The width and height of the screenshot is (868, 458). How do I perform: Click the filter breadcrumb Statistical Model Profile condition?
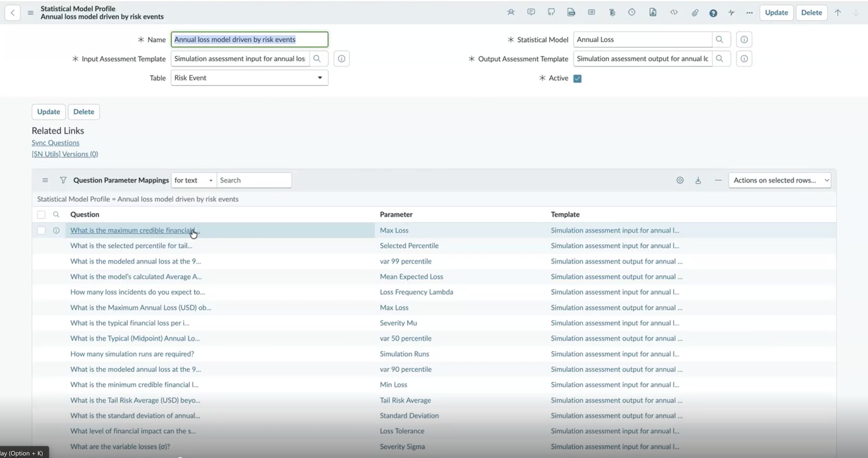pos(138,199)
